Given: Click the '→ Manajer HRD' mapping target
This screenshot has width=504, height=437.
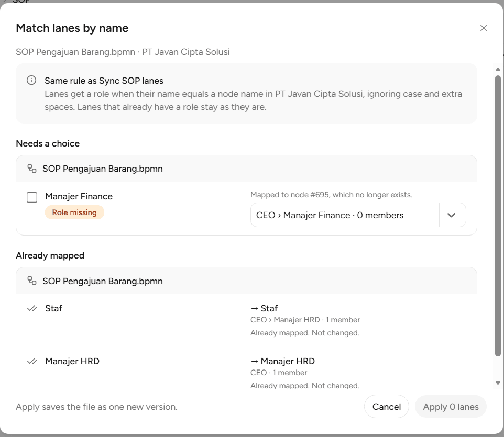Looking at the screenshot, I should tap(282, 361).
